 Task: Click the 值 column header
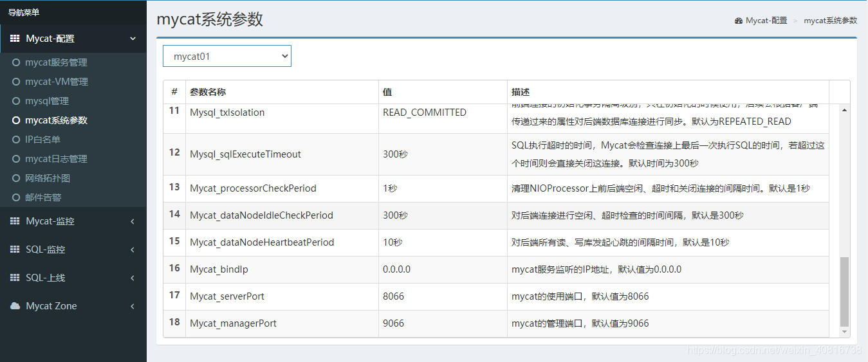click(443, 92)
